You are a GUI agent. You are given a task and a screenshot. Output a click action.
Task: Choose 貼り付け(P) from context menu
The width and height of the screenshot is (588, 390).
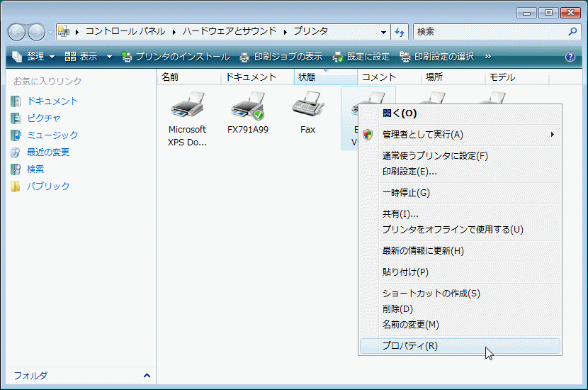click(460, 272)
